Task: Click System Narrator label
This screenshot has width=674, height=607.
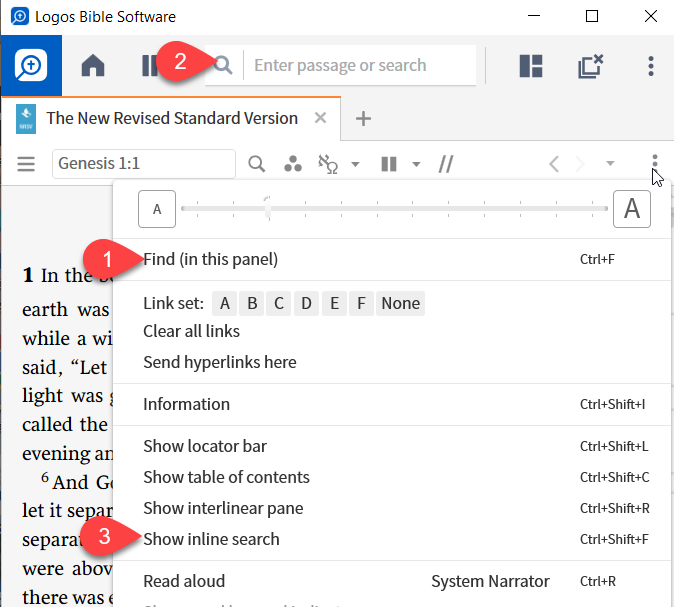Action: pyautogui.click(x=490, y=581)
